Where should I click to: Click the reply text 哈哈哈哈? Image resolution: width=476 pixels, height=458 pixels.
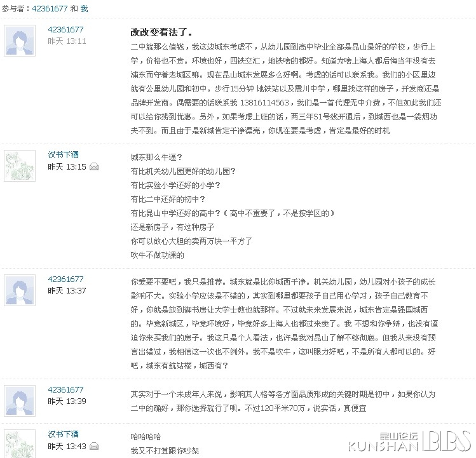tap(146, 437)
